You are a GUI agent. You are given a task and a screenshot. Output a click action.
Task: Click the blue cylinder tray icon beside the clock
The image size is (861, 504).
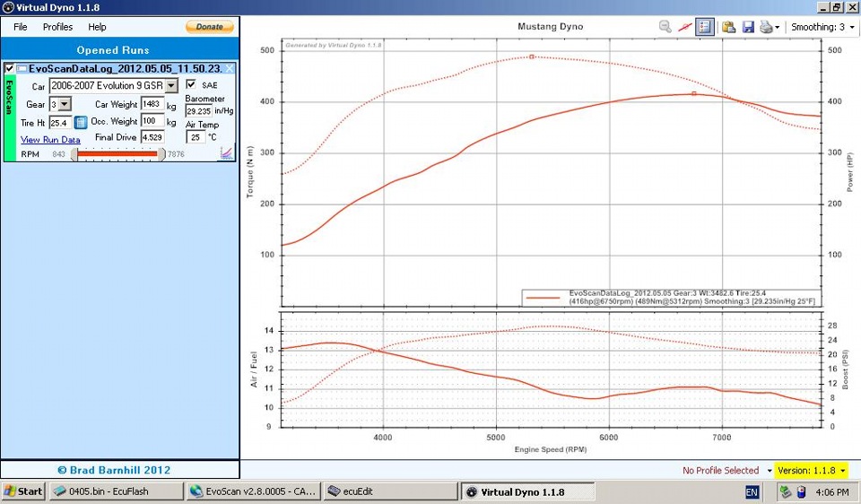click(x=801, y=492)
